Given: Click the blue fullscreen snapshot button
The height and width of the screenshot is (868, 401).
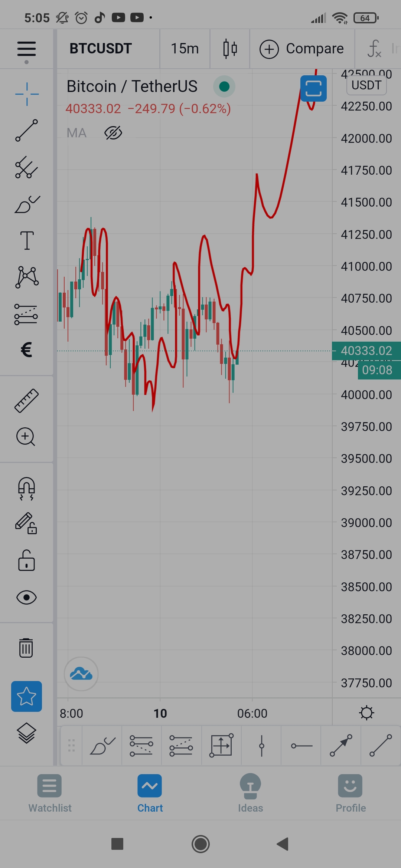Looking at the screenshot, I should [313, 88].
